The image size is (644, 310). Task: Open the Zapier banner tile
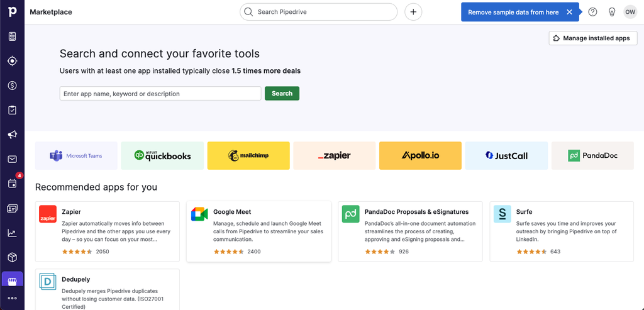pyautogui.click(x=335, y=155)
